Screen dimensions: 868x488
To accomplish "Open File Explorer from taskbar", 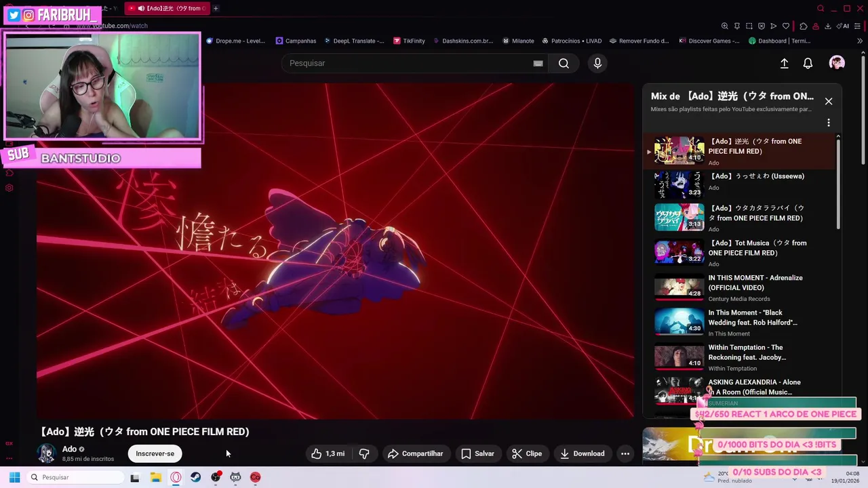I will click(x=155, y=477).
